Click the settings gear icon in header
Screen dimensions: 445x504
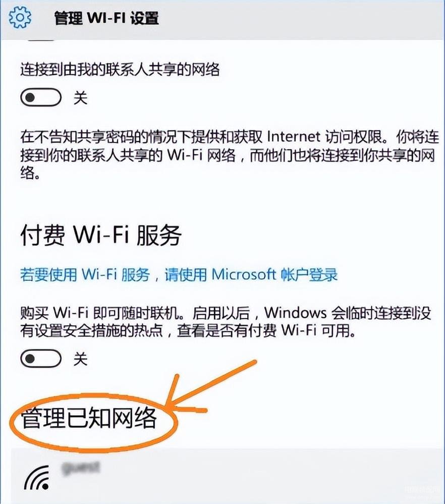20,17
